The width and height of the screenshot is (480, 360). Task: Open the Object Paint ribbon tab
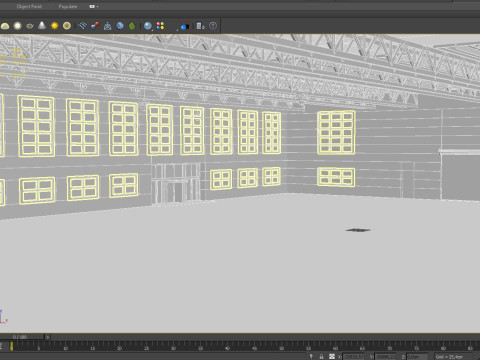point(29,6)
